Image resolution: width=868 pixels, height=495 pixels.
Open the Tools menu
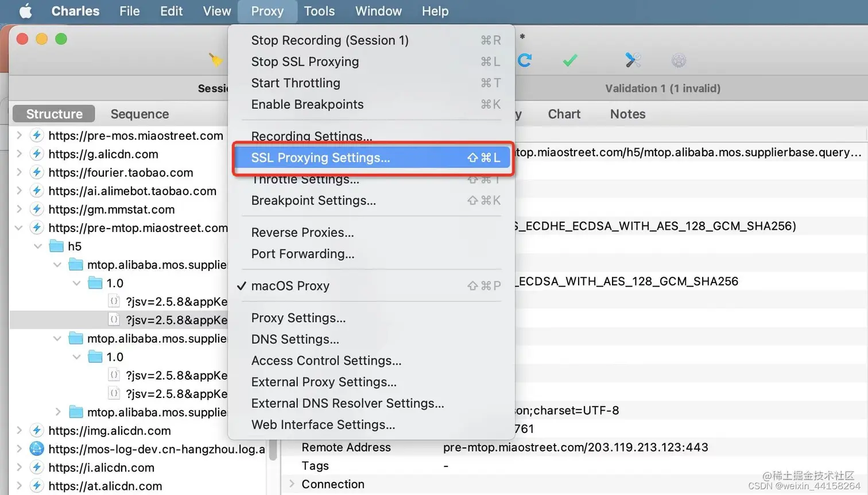[319, 11]
